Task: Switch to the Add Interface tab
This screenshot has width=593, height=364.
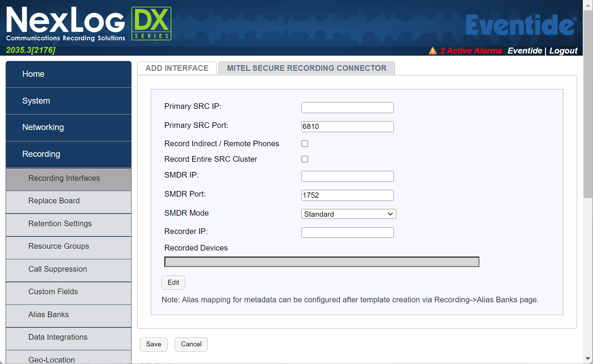Action: click(177, 68)
